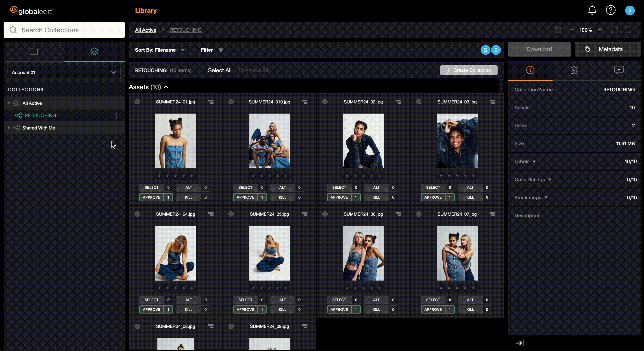Viewport: 644px width, 351px height.
Task: Click the globaledit logo
Action: tap(31, 11)
